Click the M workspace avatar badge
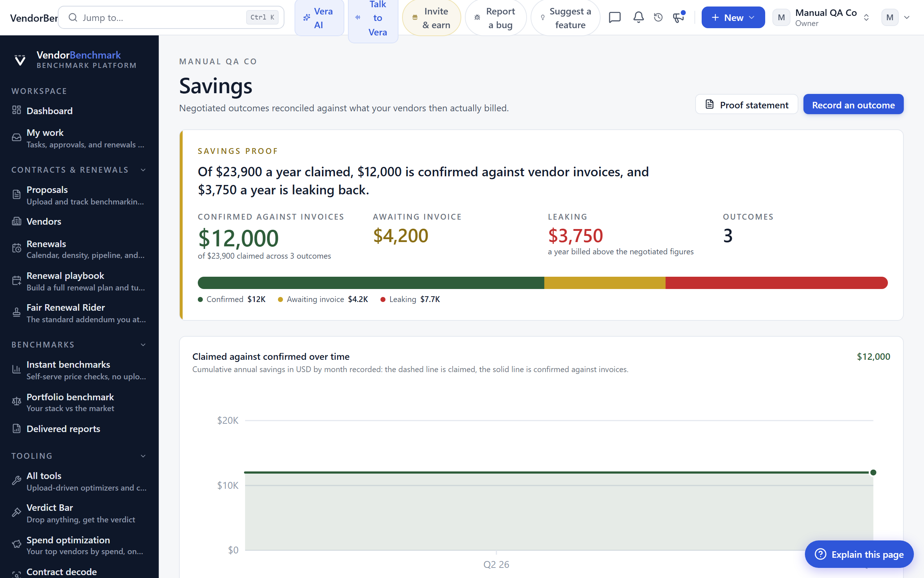The height and width of the screenshot is (578, 924). point(781,18)
